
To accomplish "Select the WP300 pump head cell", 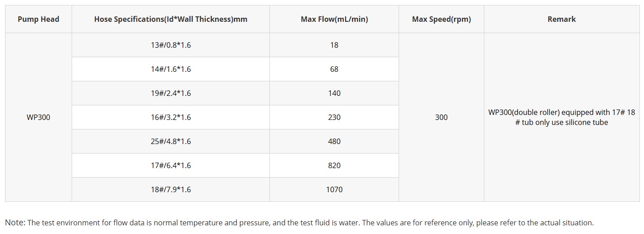I will (39, 117).
